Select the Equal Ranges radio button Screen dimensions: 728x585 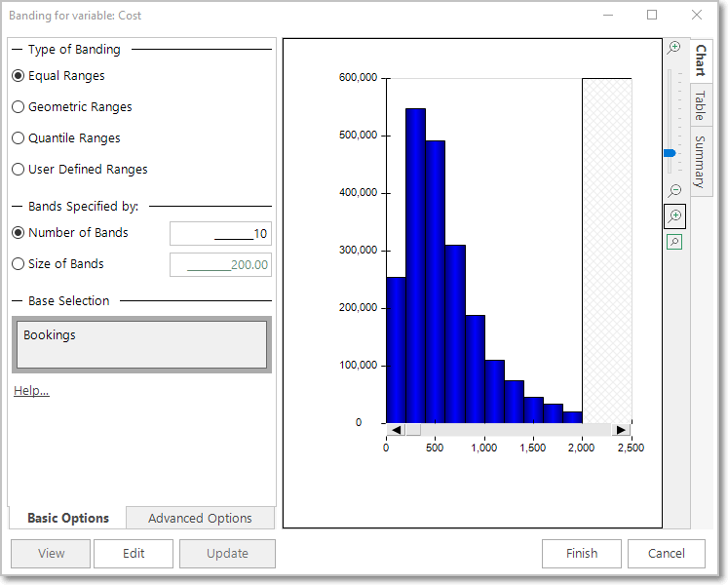(18, 76)
